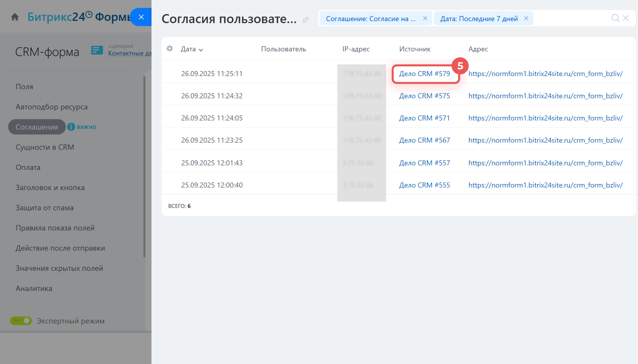
Task: Pin the consents page title
Action: [x=305, y=20]
